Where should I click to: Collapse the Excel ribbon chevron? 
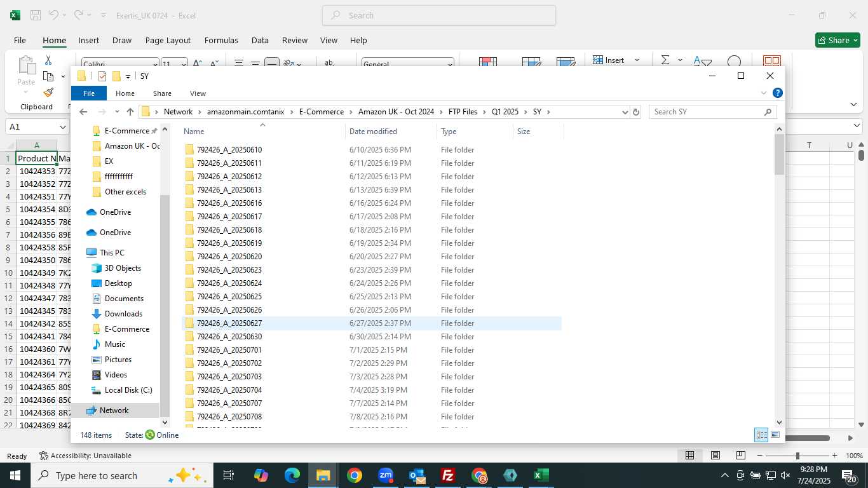tap(853, 104)
